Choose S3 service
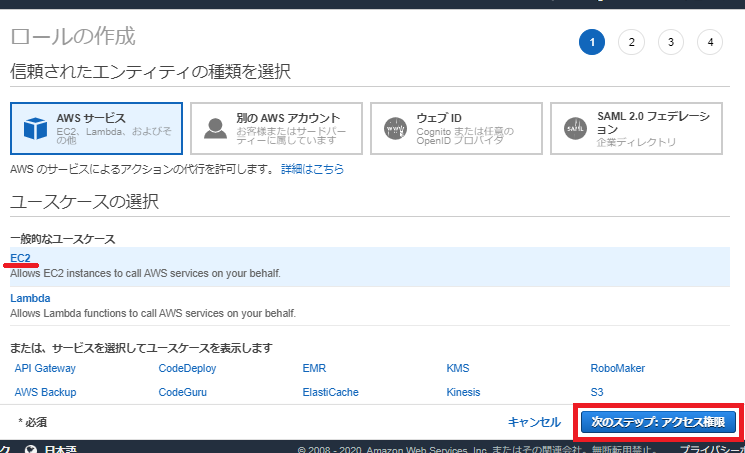The width and height of the screenshot is (745, 453). [597, 392]
